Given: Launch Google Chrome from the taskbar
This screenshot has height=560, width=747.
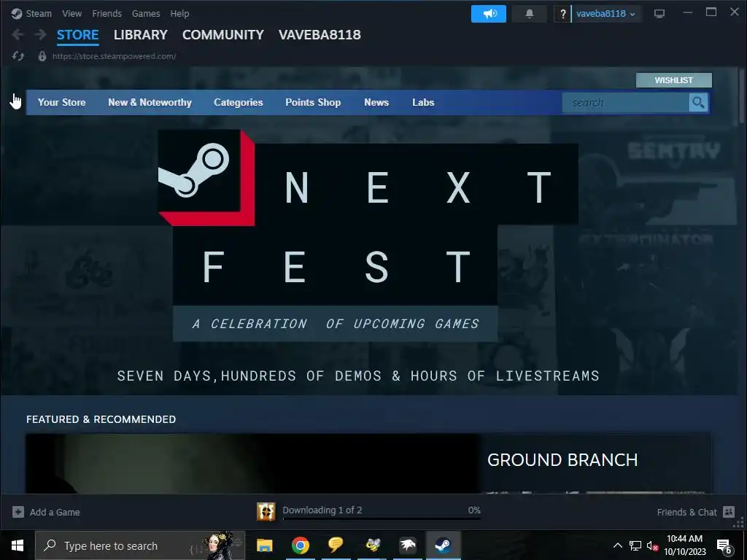Looking at the screenshot, I should pyautogui.click(x=300, y=545).
